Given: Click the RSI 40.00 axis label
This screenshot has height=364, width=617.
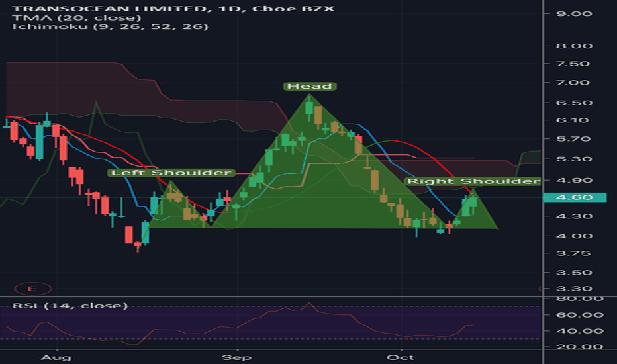Looking at the screenshot, I should [x=580, y=331].
